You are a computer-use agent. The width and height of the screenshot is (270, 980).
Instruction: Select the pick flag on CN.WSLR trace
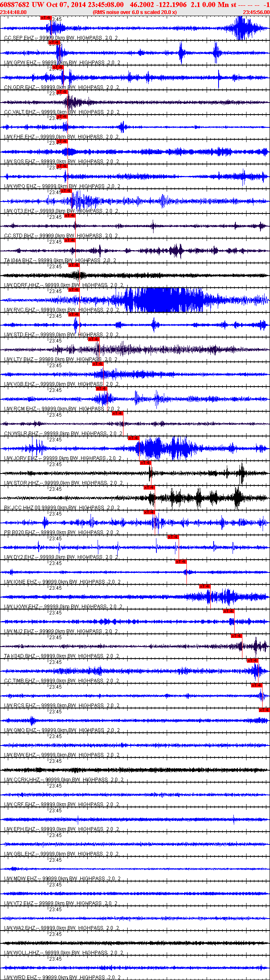click(x=117, y=413)
